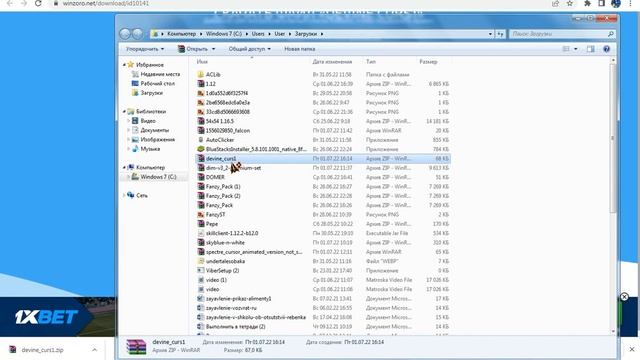Viewport: 640px width, 360px height.
Task: Open address bar history dropdown arrow
Action: coord(490,34)
